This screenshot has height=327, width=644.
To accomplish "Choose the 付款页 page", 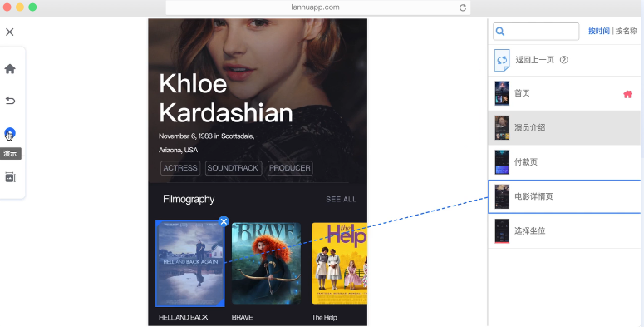I will tap(564, 162).
